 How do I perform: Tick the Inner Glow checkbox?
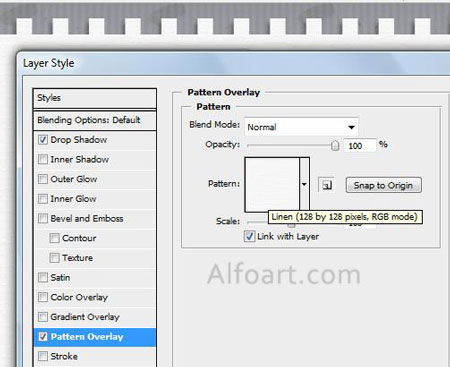click(43, 199)
